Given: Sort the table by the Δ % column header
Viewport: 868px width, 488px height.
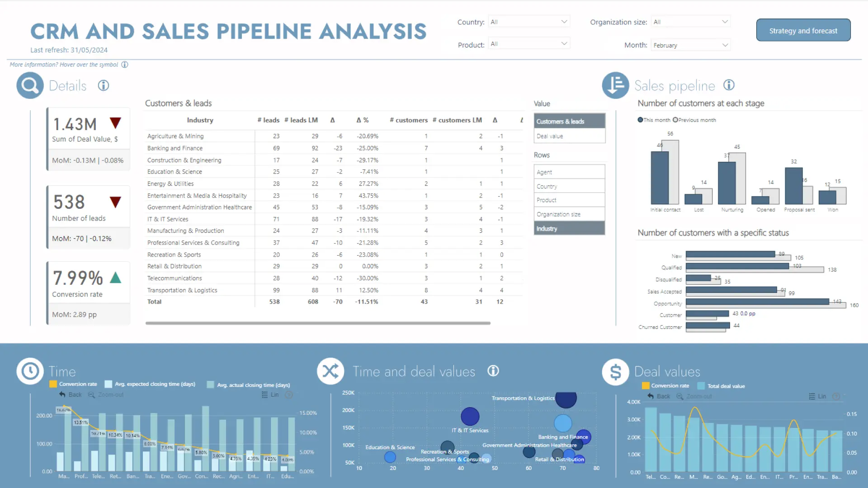Looking at the screenshot, I should 363,120.
